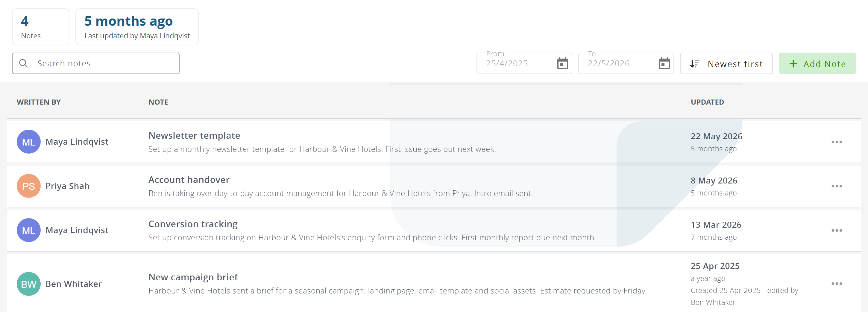Click the UPDATED column header
Image resolution: width=868 pixels, height=312 pixels.
point(707,102)
